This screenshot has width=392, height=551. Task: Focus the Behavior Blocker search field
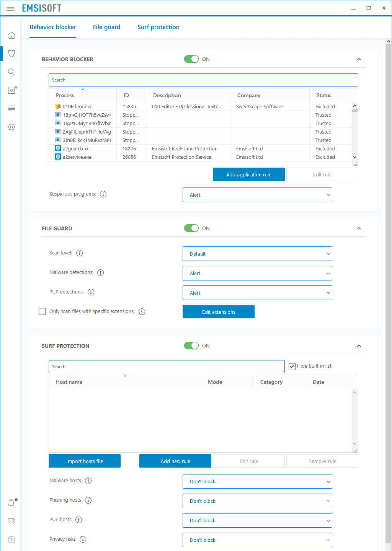pos(203,80)
